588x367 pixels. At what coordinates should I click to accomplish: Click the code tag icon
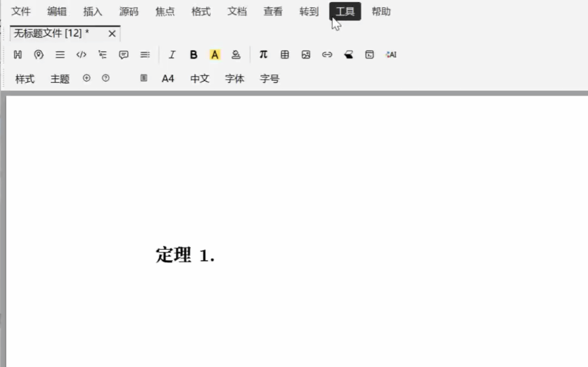tap(81, 55)
